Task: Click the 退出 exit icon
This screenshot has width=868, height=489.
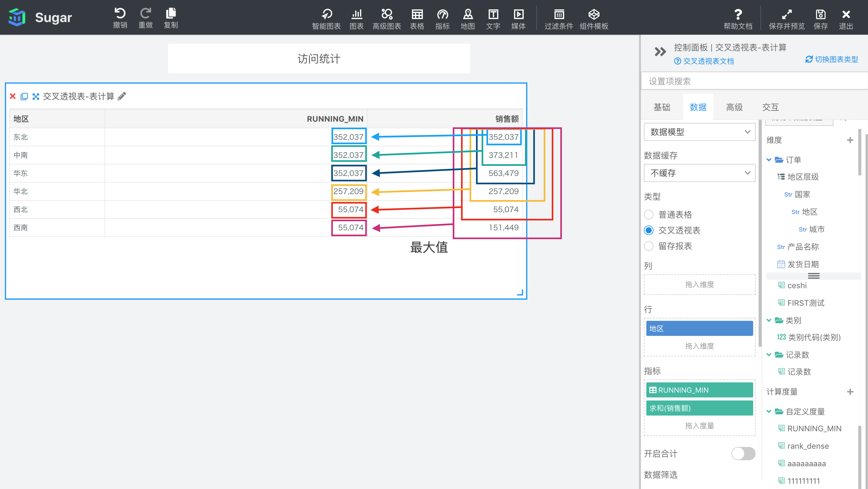Action: pyautogui.click(x=846, y=14)
